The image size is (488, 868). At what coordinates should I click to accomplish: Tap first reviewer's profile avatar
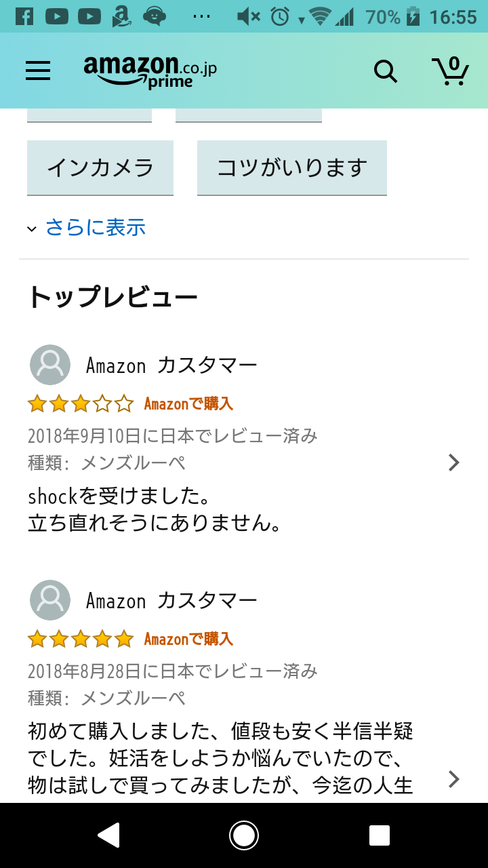tap(50, 365)
